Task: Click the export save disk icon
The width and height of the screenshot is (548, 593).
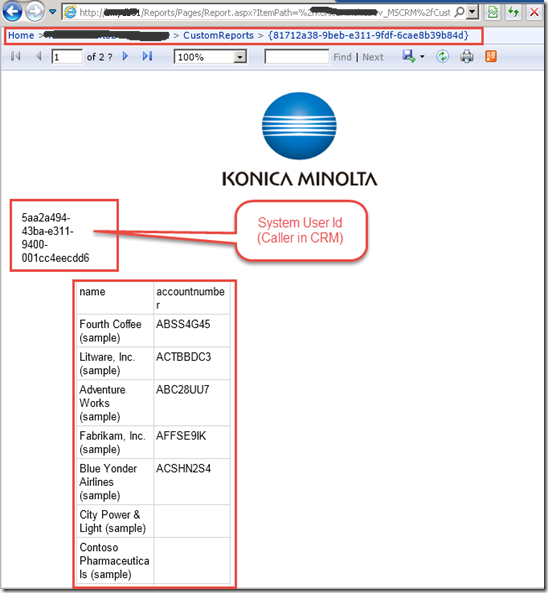Action: click(x=408, y=56)
